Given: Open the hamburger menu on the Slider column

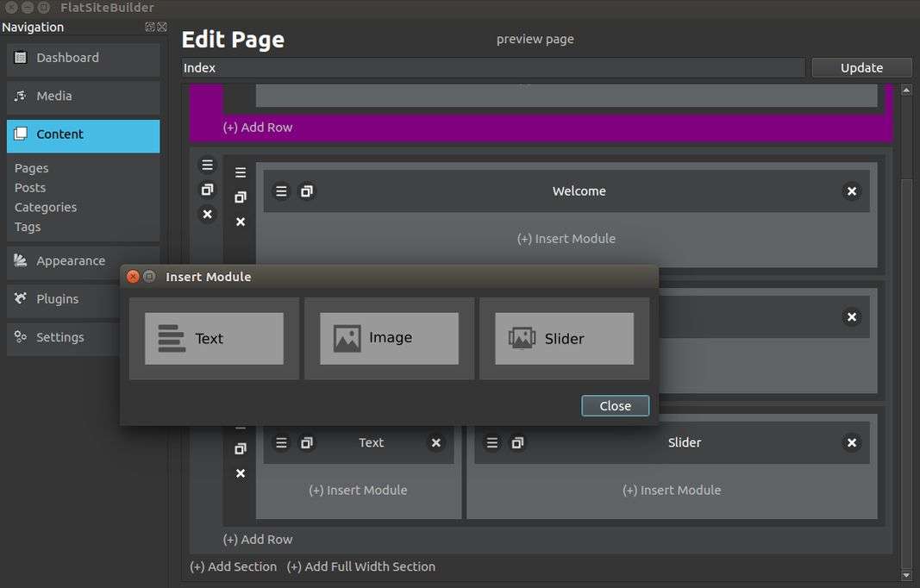Looking at the screenshot, I should click(x=492, y=443).
